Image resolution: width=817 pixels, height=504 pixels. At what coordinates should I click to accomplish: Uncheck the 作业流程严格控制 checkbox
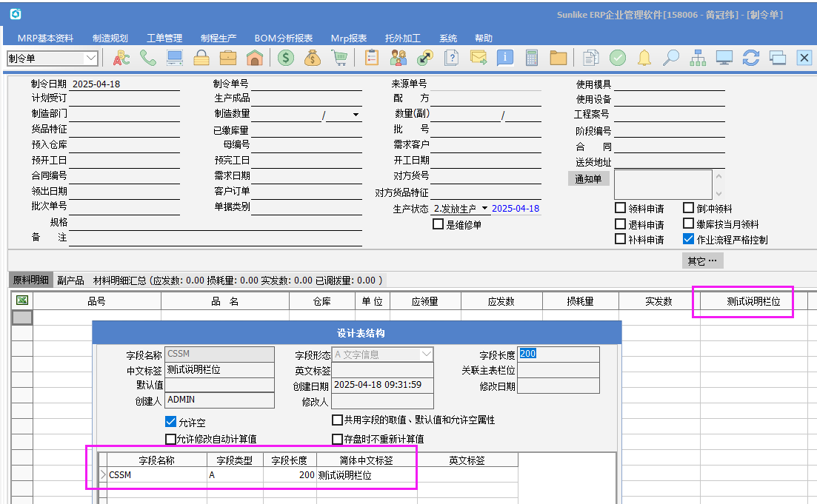pos(688,239)
